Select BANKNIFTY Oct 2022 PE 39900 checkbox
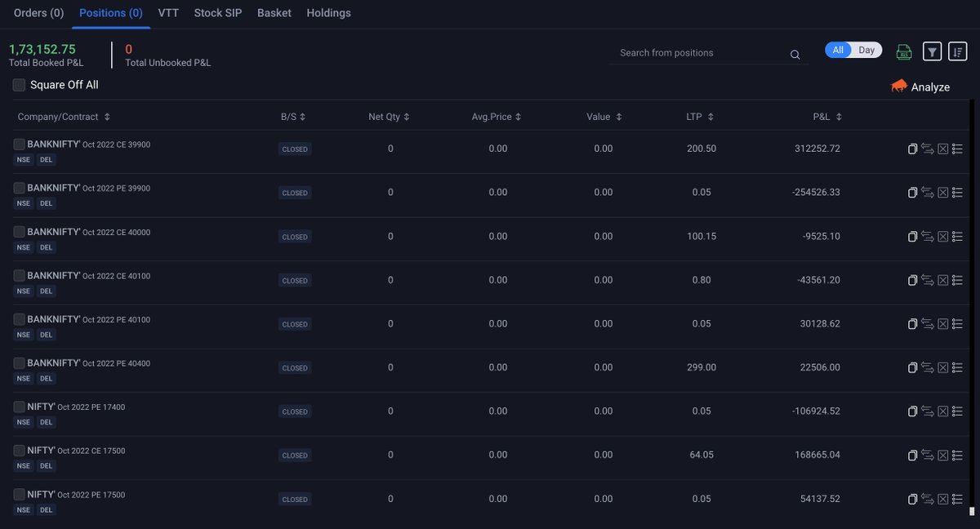Viewport: 980px width, 529px height. point(20,189)
